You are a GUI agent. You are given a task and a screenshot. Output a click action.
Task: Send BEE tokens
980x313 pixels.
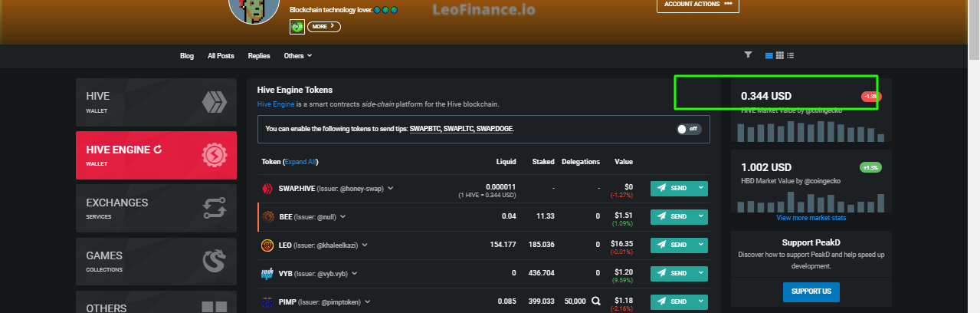click(x=672, y=216)
